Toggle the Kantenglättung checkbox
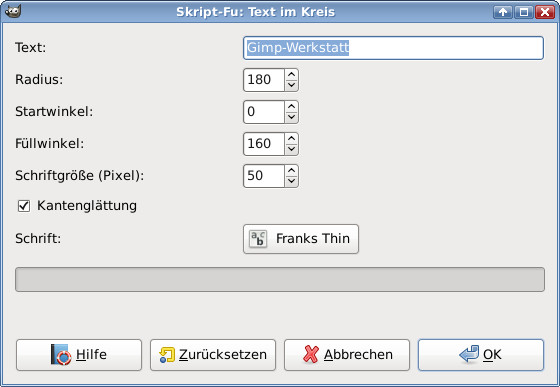The width and height of the screenshot is (560, 387). [x=24, y=206]
